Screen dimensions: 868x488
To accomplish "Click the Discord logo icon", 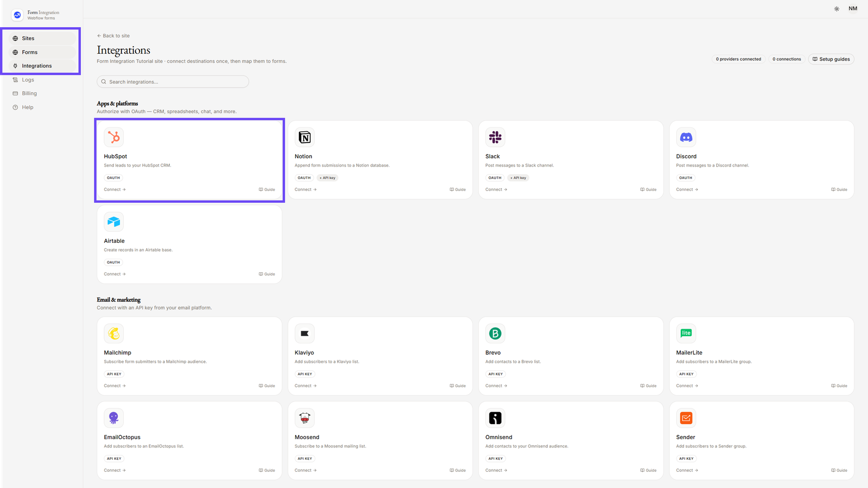I will point(686,137).
